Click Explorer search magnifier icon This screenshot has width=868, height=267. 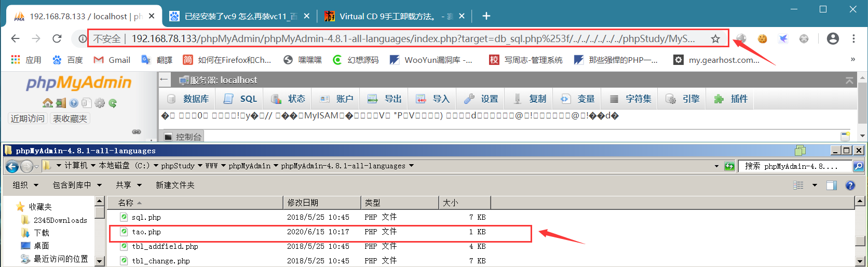coord(859,166)
